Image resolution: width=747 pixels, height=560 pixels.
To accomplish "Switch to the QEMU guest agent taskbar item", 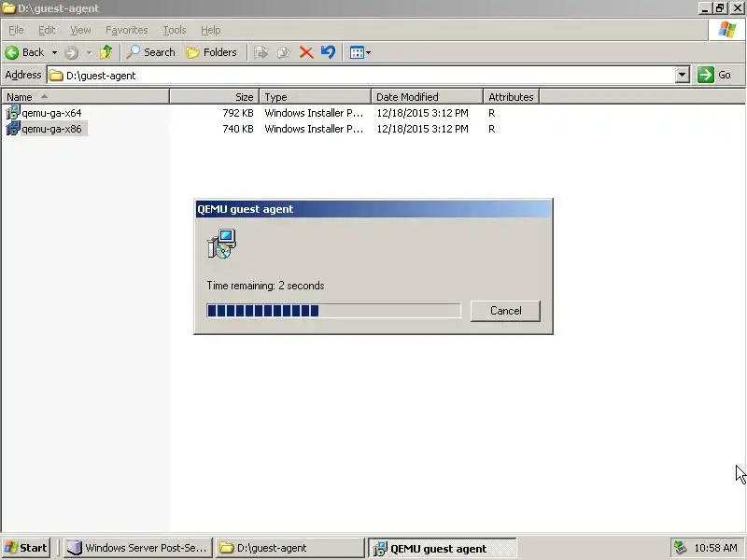I will click(442, 548).
